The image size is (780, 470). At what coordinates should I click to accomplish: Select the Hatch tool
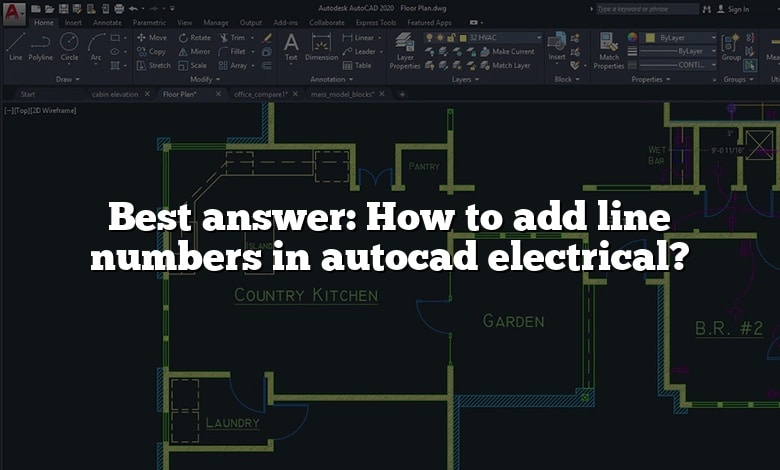click(115, 65)
